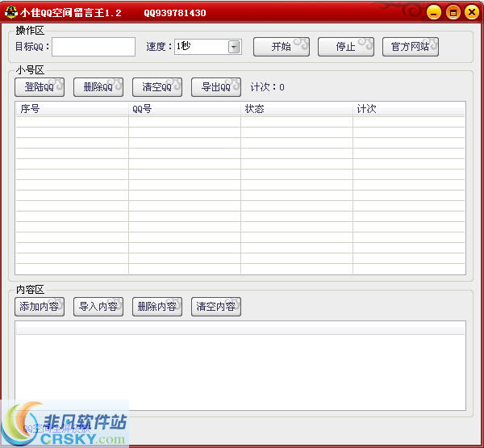Maximize the window
The height and width of the screenshot is (448, 484).
click(453, 12)
